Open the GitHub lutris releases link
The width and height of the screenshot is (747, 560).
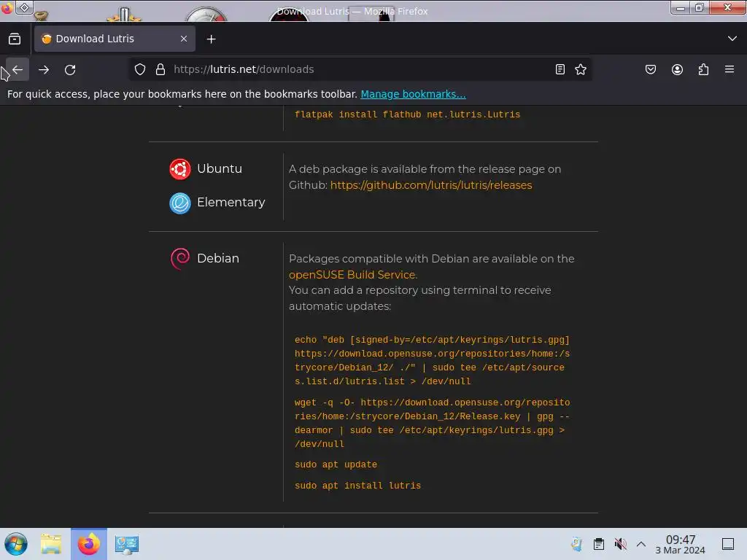[x=431, y=185]
